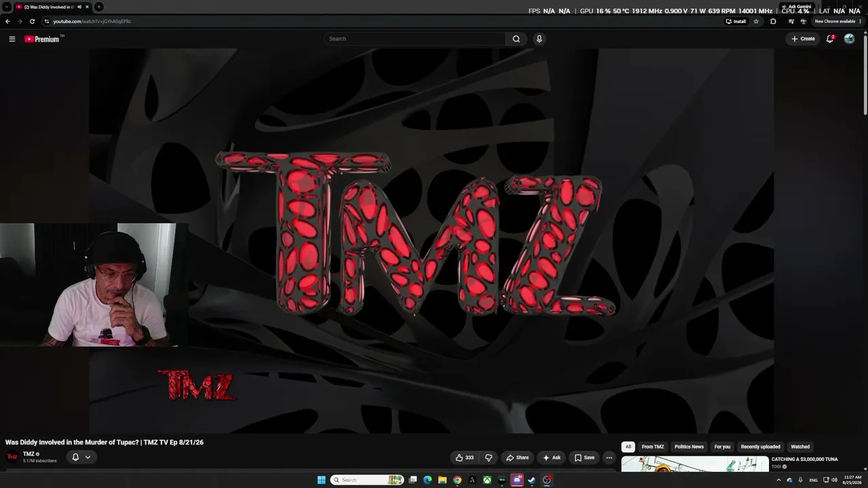Save the video to a playlist

coord(585,457)
